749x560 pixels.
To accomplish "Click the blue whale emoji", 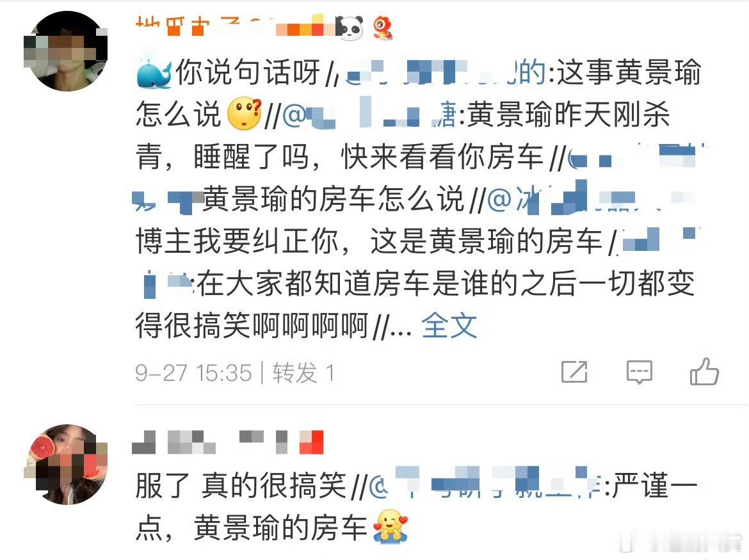I will click(154, 74).
